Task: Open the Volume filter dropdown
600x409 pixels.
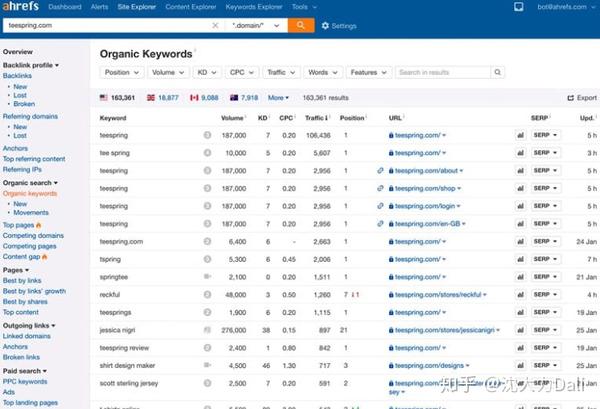Action: tap(168, 72)
